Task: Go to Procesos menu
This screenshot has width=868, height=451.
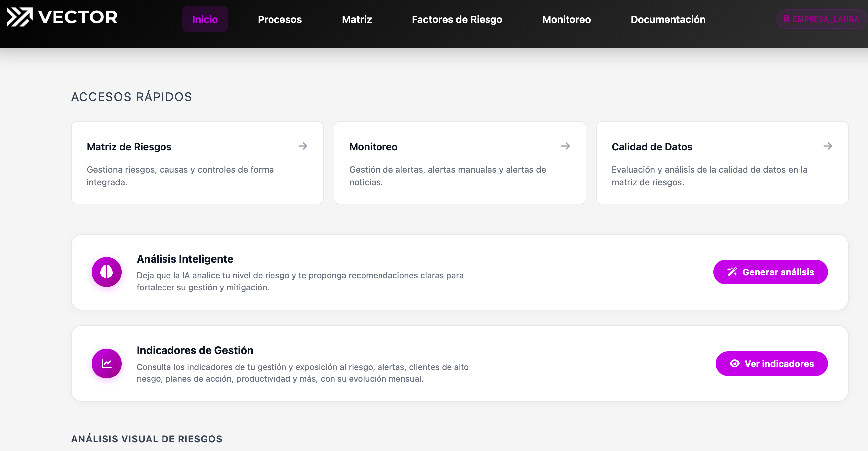Action: (x=280, y=19)
